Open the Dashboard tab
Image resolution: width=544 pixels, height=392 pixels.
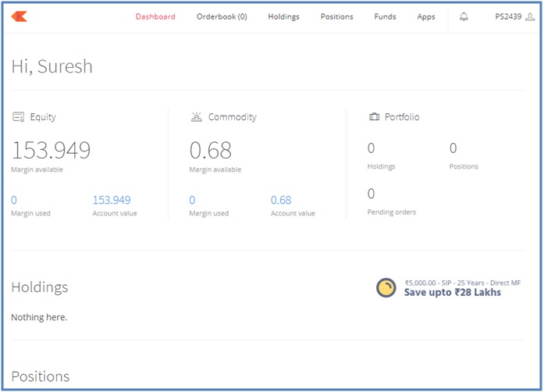point(155,16)
